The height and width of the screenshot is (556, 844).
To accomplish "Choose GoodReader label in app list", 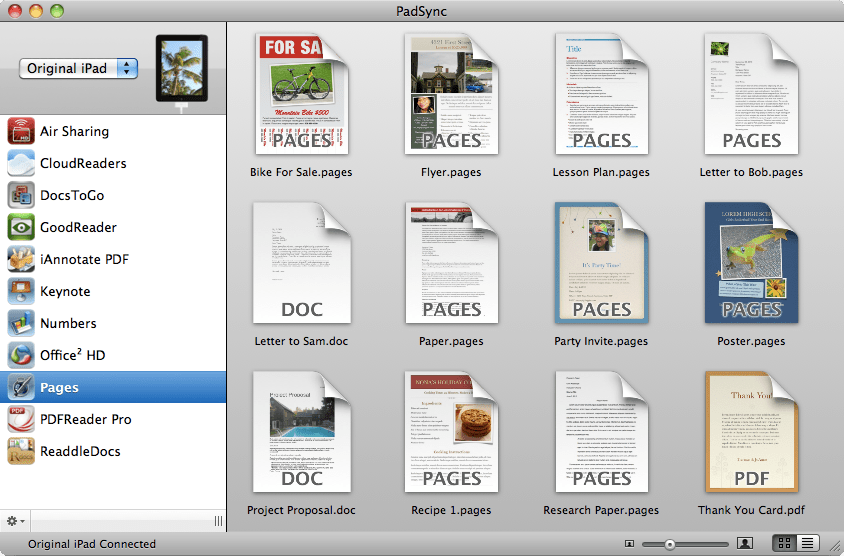I will click(79, 228).
